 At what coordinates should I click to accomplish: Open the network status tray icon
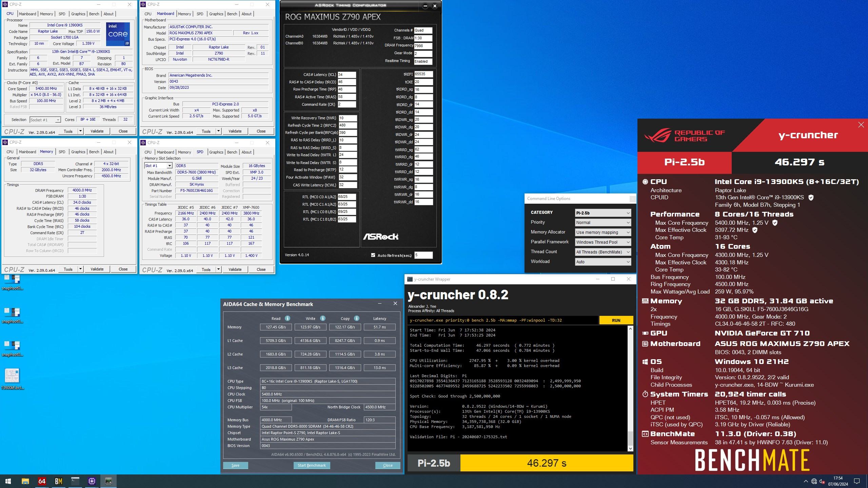point(814,481)
